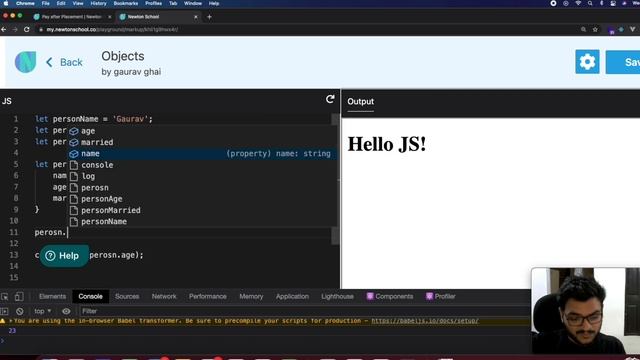The height and width of the screenshot is (360, 640).
Task: Open a new browser tab
Action: tap(209, 17)
